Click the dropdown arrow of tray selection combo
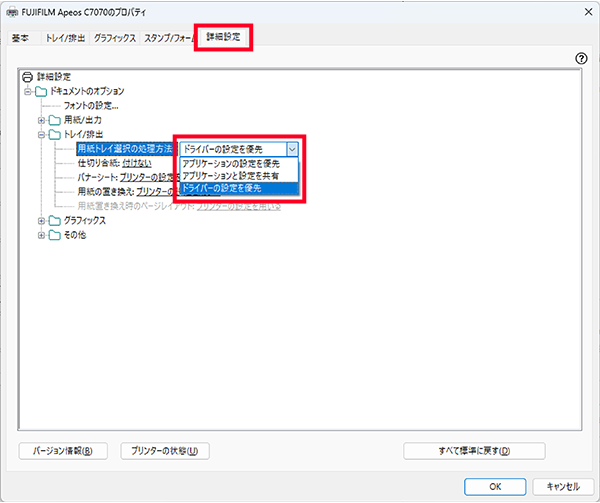The width and height of the screenshot is (600, 503). [x=292, y=149]
